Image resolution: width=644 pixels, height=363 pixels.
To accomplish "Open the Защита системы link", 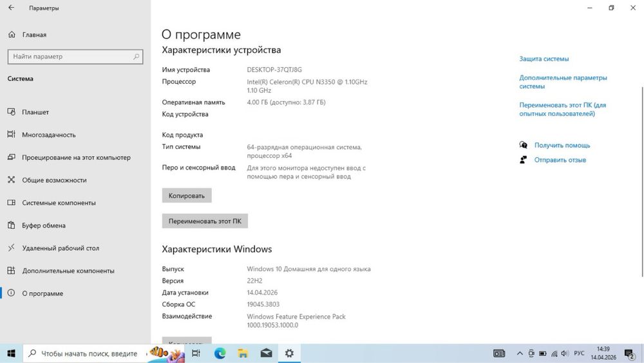I will (x=544, y=59).
